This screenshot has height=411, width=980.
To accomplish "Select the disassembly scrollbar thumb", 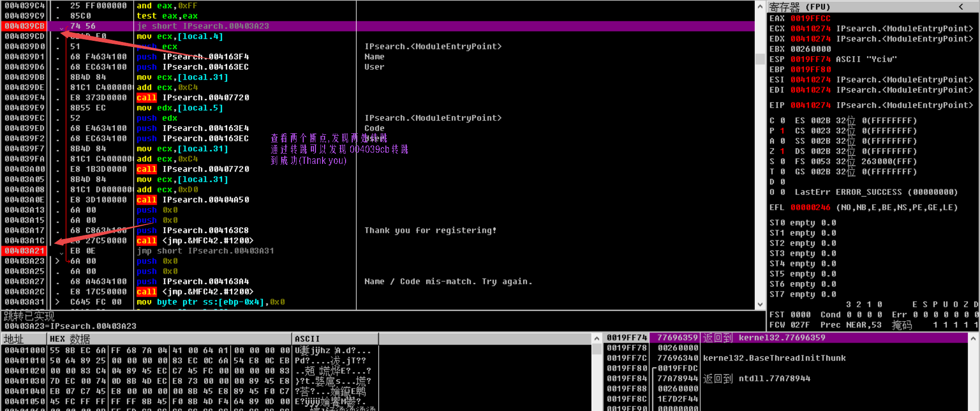I will point(760,59).
